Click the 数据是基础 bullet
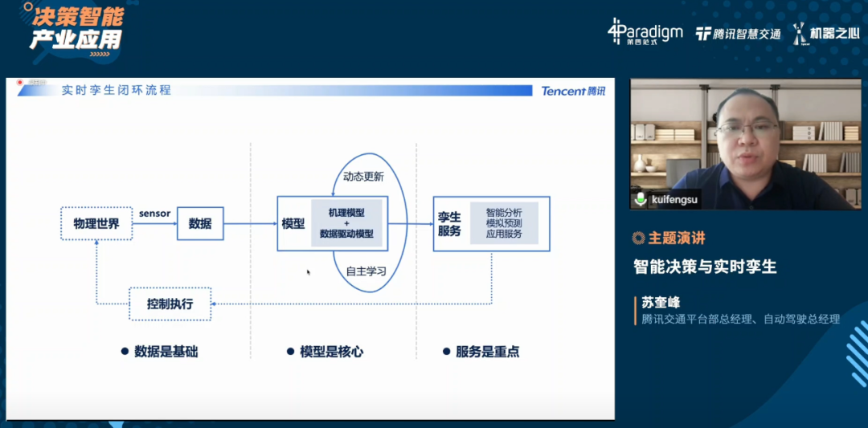Screen dimensions: 868x428 [159, 352]
